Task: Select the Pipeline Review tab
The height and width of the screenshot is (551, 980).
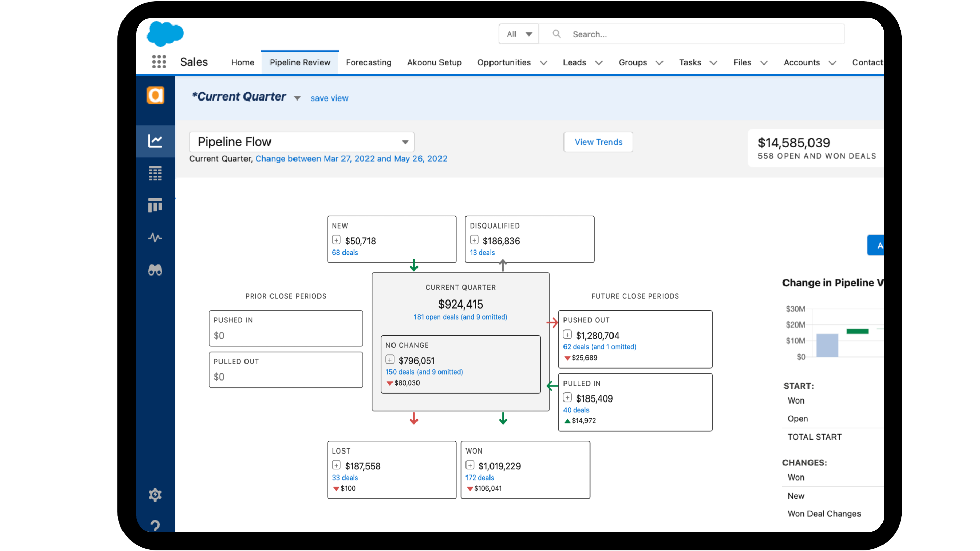Action: (300, 62)
